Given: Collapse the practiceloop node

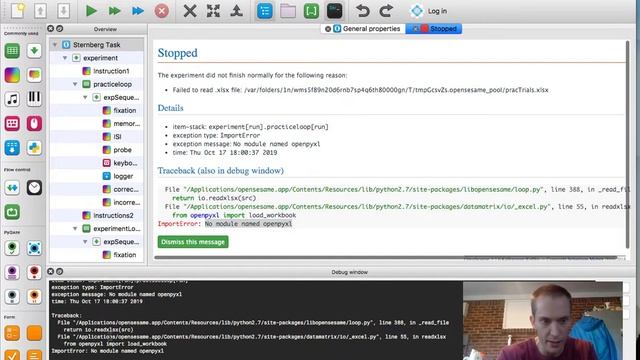Looking at the screenshot, I should pos(75,84).
